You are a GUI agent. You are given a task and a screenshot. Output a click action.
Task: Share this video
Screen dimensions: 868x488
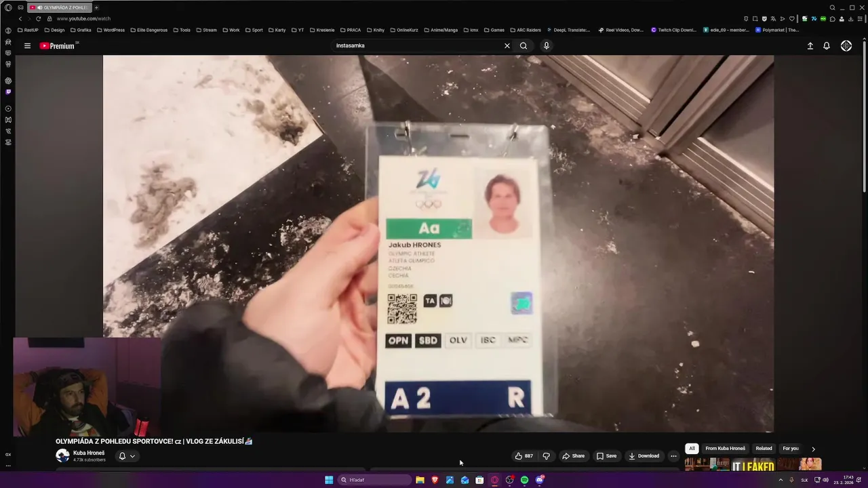(x=573, y=456)
